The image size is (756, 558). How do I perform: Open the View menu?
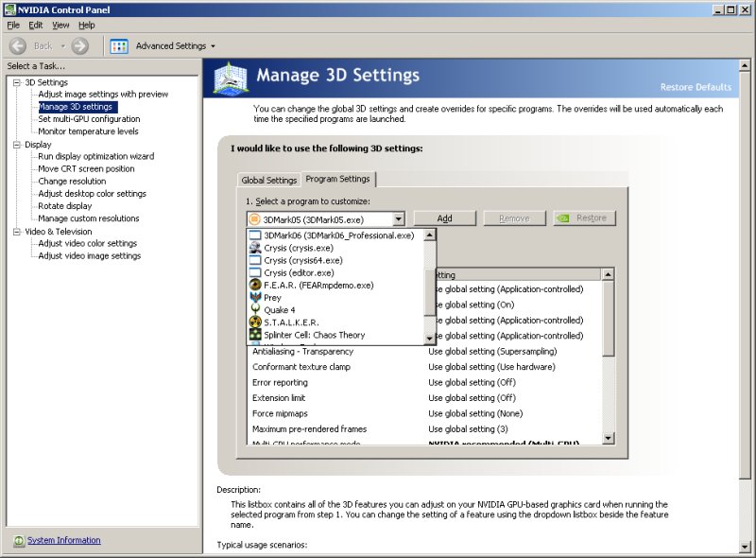click(60, 26)
